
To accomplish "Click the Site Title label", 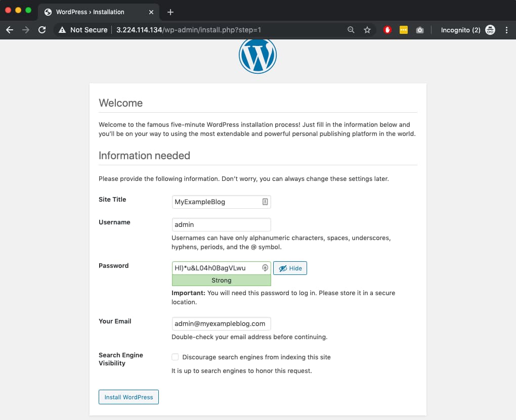I will point(112,199).
